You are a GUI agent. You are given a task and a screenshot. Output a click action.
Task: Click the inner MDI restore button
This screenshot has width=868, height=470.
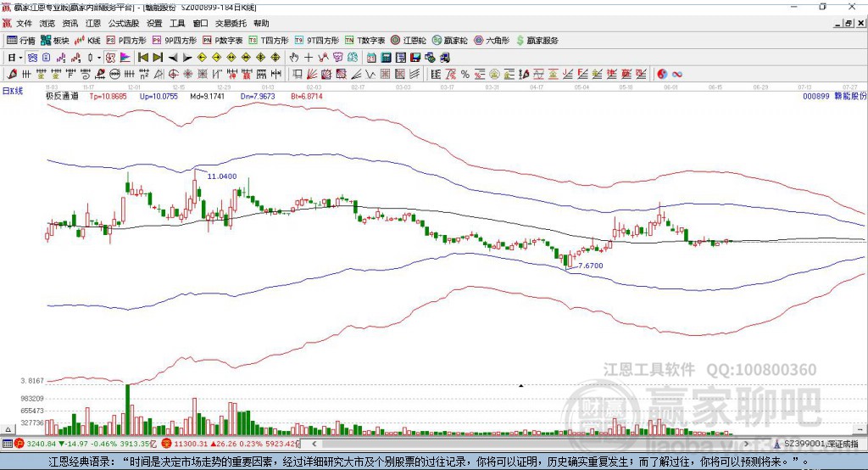[x=849, y=23]
